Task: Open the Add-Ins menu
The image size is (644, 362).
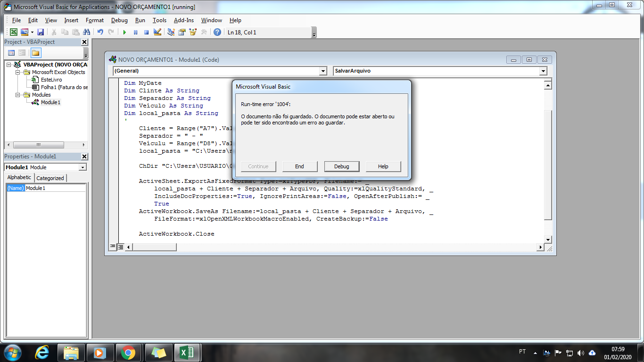Action: coord(184,20)
